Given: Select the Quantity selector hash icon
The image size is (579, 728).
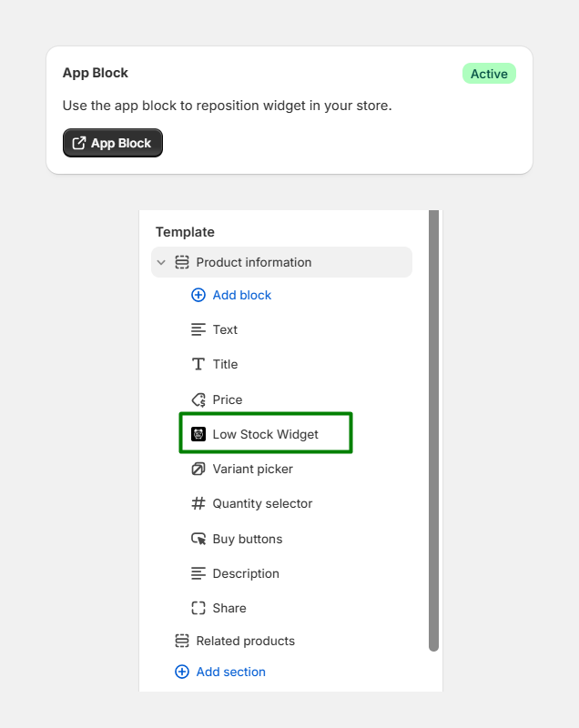Looking at the screenshot, I should tap(198, 503).
